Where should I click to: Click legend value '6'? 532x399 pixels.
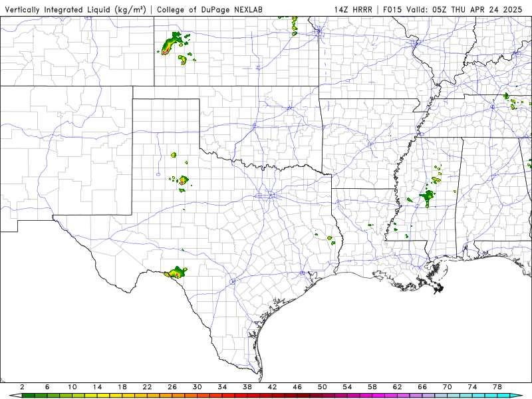(x=47, y=387)
